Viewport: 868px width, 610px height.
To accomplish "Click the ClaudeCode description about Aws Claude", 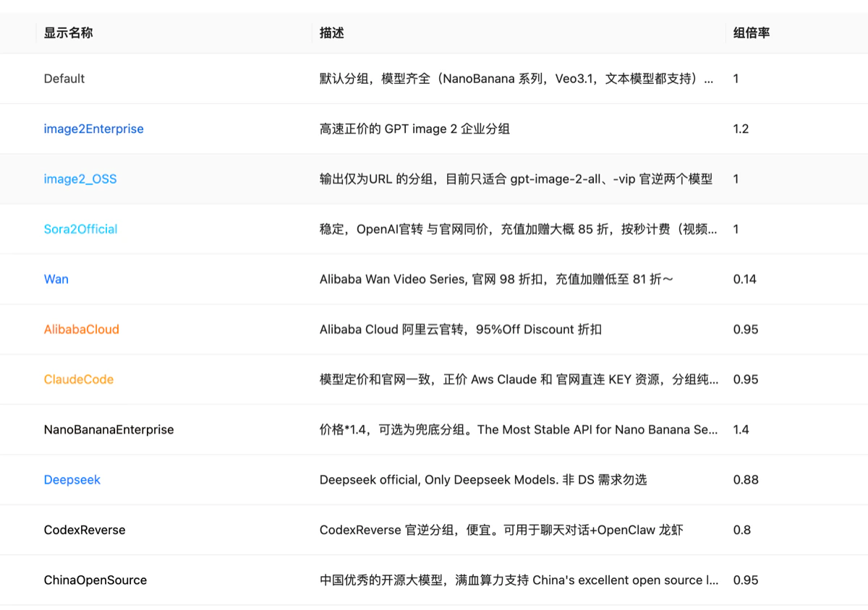I will (x=519, y=379).
